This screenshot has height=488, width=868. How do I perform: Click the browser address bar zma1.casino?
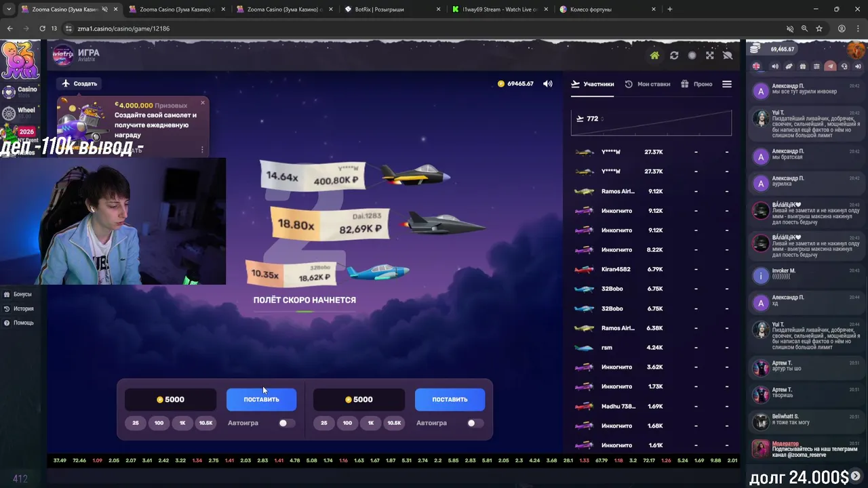(x=420, y=28)
